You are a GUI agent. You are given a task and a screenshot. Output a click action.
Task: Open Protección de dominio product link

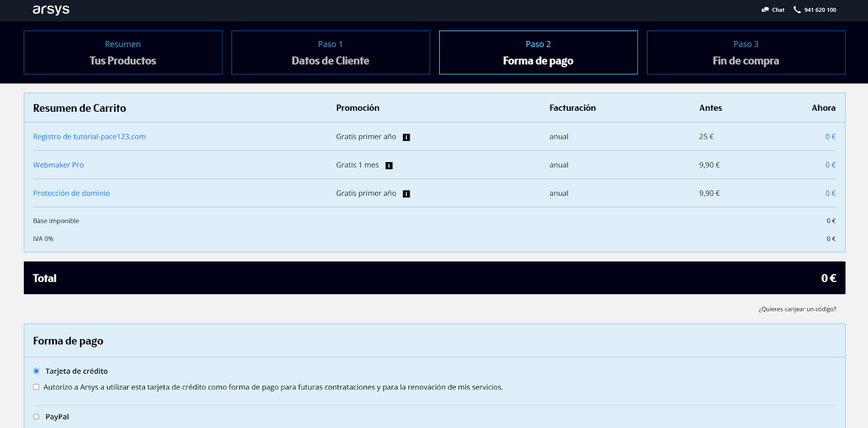pyautogui.click(x=72, y=193)
